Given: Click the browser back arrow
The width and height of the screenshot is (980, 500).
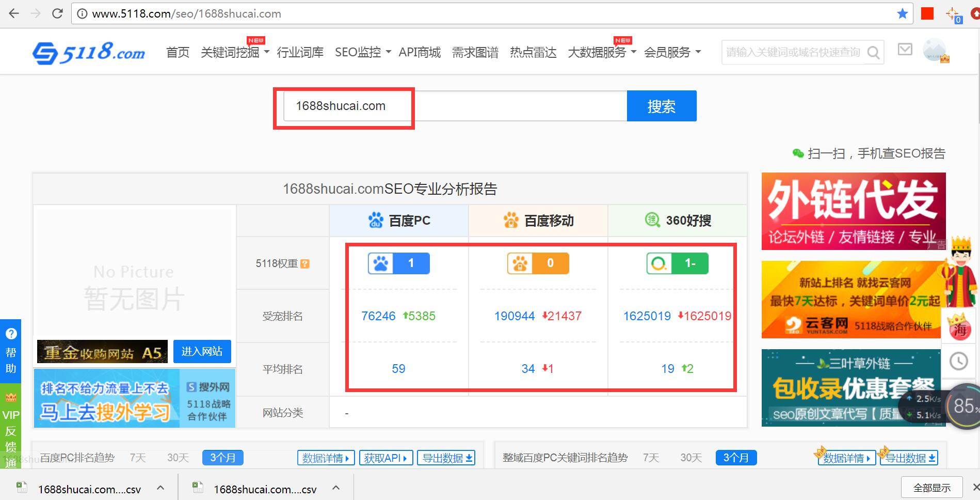Looking at the screenshot, I should (x=14, y=13).
